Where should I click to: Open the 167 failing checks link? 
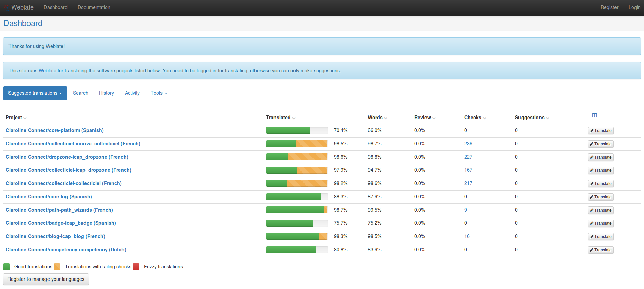pos(468,170)
